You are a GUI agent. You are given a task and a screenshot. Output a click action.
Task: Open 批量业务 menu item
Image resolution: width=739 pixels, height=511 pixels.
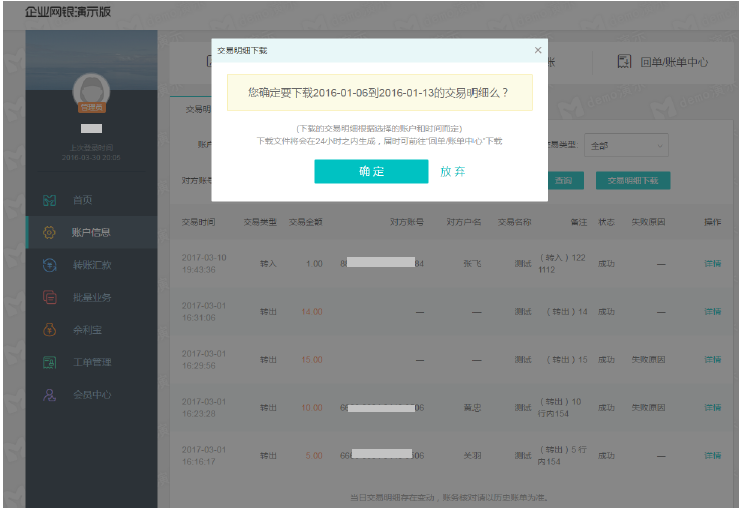coord(91,297)
